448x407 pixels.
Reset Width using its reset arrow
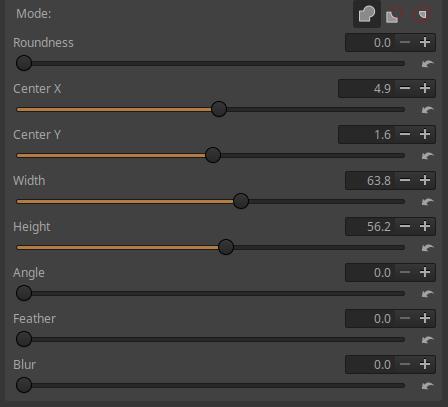pos(427,201)
